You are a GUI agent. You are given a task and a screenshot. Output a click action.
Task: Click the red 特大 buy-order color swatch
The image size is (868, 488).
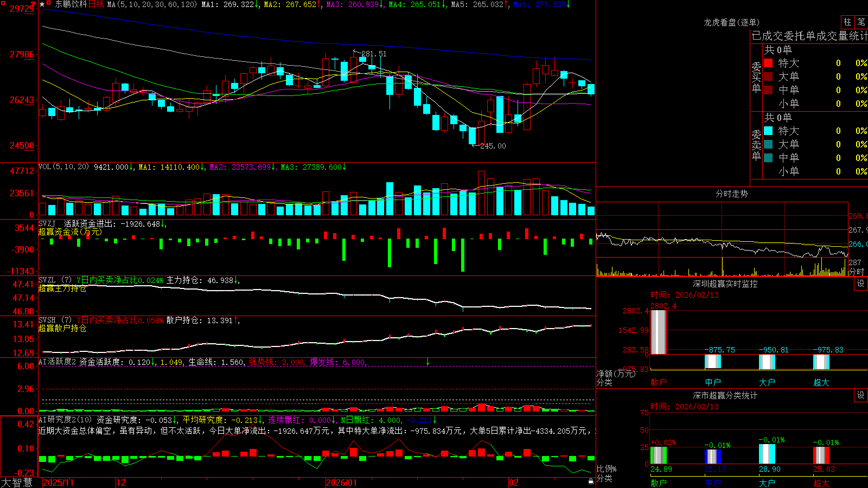tap(768, 63)
